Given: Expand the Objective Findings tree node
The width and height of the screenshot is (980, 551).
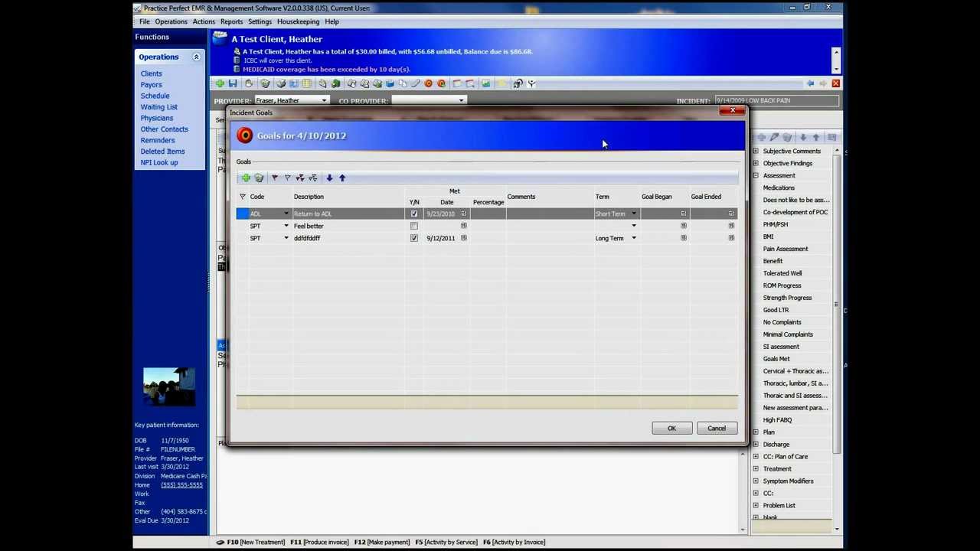Looking at the screenshot, I should tap(756, 163).
